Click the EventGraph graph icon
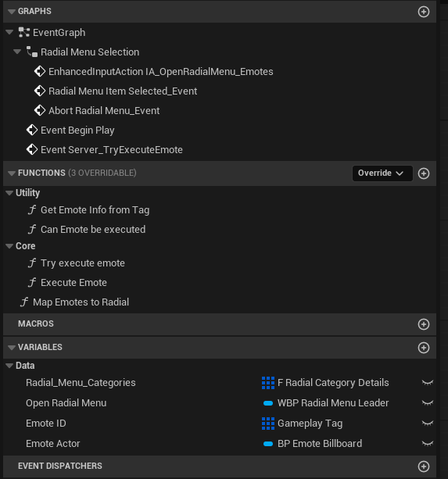The width and height of the screenshot is (448, 479). (x=23, y=32)
